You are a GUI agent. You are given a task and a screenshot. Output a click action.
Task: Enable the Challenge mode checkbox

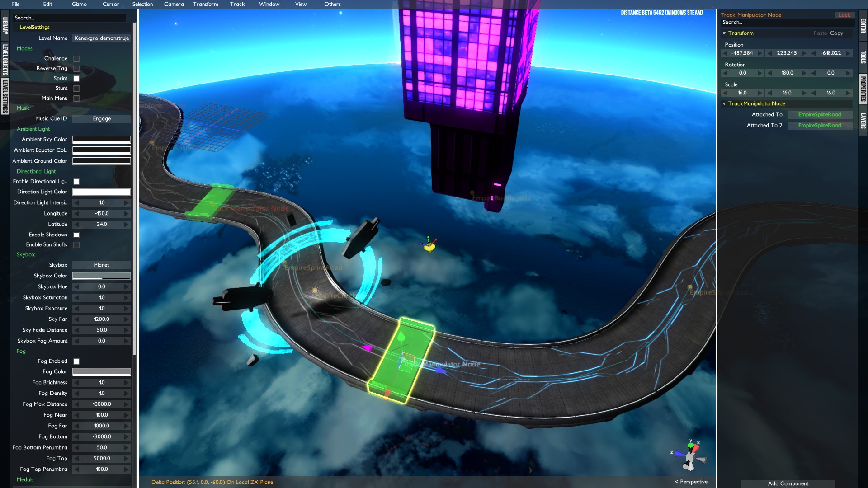tap(76, 59)
